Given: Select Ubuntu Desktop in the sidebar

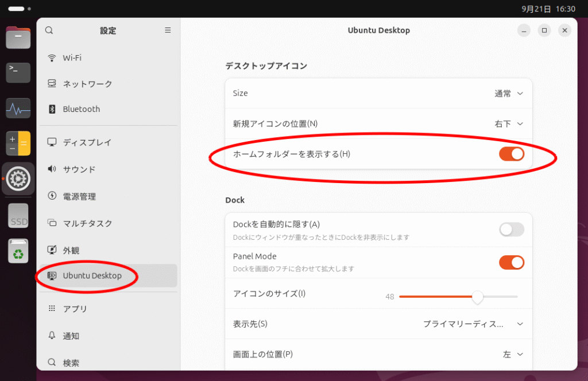Looking at the screenshot, I should pos(109,276).
